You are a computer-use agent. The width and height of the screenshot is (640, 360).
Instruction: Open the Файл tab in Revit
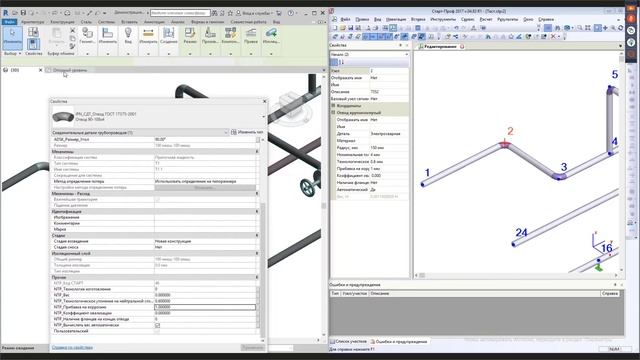(x=9, y=22)
